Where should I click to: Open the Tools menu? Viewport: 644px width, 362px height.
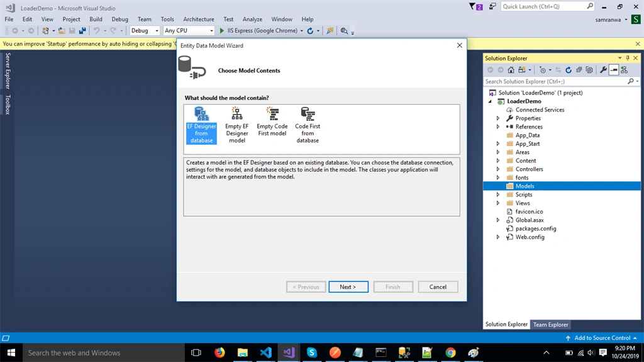(x=167, y=20)
